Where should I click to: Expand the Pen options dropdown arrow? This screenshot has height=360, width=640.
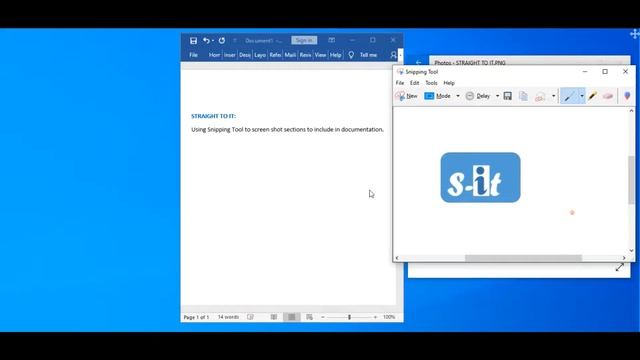click(x=582, y=96)
